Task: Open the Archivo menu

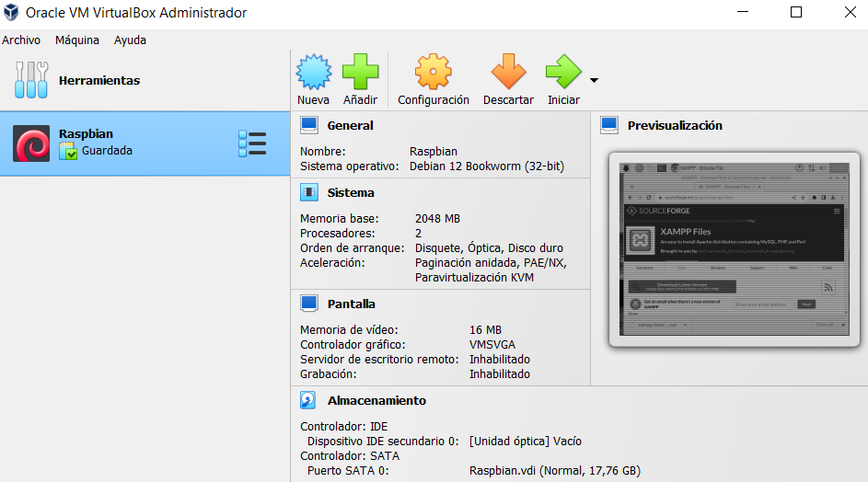Action: [21, 40]
